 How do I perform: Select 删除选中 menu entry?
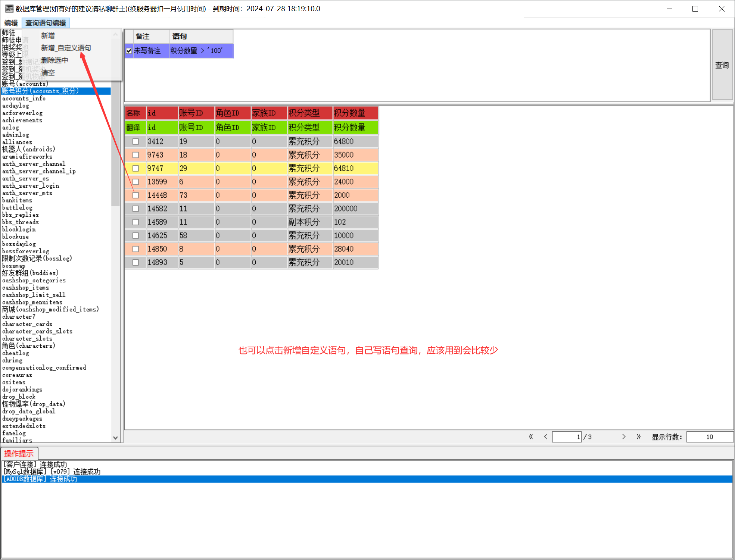(x=54, y=60)
